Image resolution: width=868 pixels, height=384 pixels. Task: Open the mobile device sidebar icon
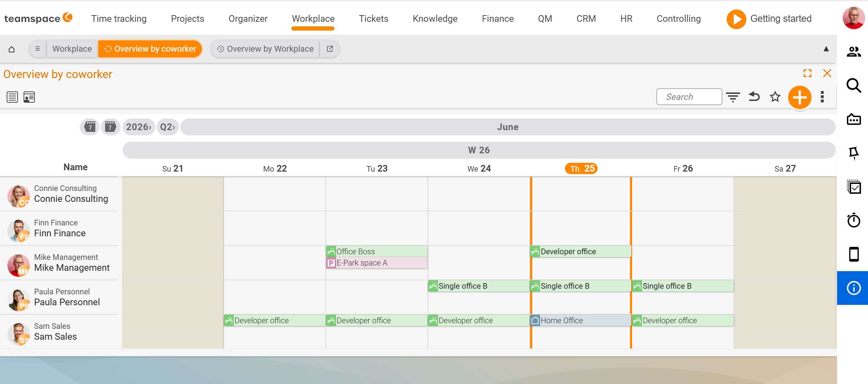click(854, 254)
